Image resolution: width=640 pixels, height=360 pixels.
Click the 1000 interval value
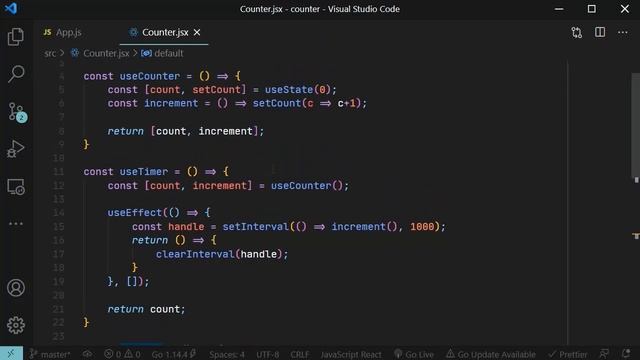[x=422, y=227]
